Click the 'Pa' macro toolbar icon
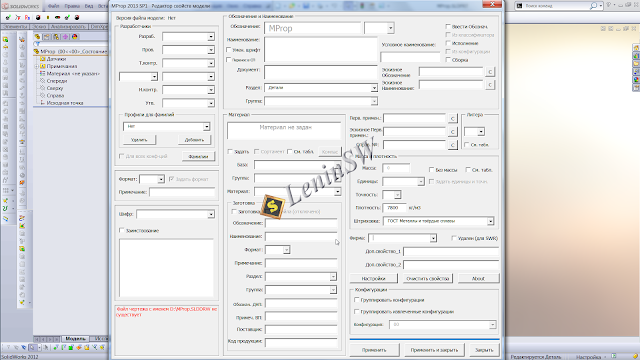Image resolution: width=640 pixels, height=360 pixels. click(x=27, y=18)
